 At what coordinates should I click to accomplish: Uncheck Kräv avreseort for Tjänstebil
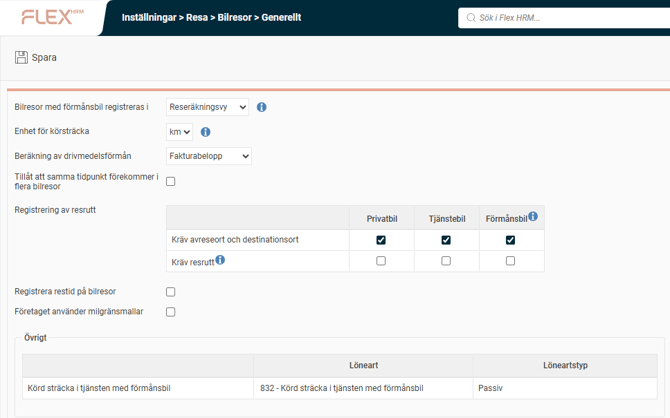[x=446, y=240]
